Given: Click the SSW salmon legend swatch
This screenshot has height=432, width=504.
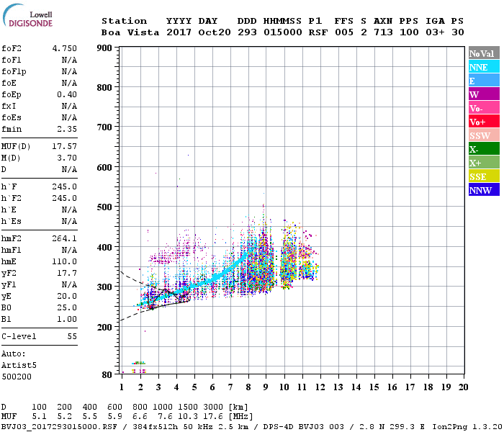Looking at the screenshot, I should tap(484, 135).
